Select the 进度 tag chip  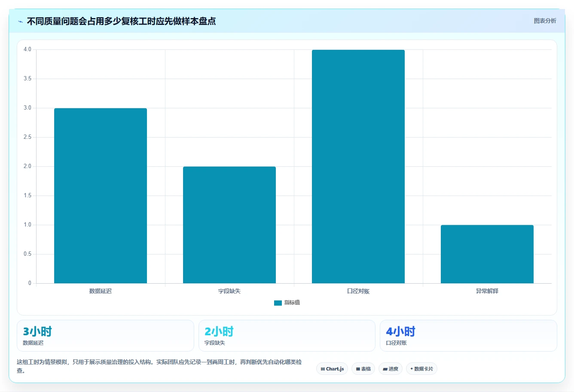(391, 369)
